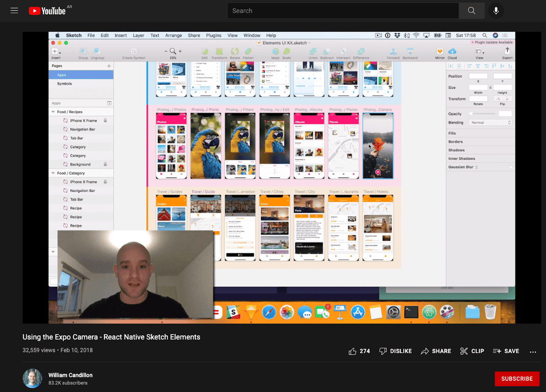Viewport: 546px width, 392px height.
Task: Collapse the Food / Recipes artboard group
Action: tap(53, 112)
